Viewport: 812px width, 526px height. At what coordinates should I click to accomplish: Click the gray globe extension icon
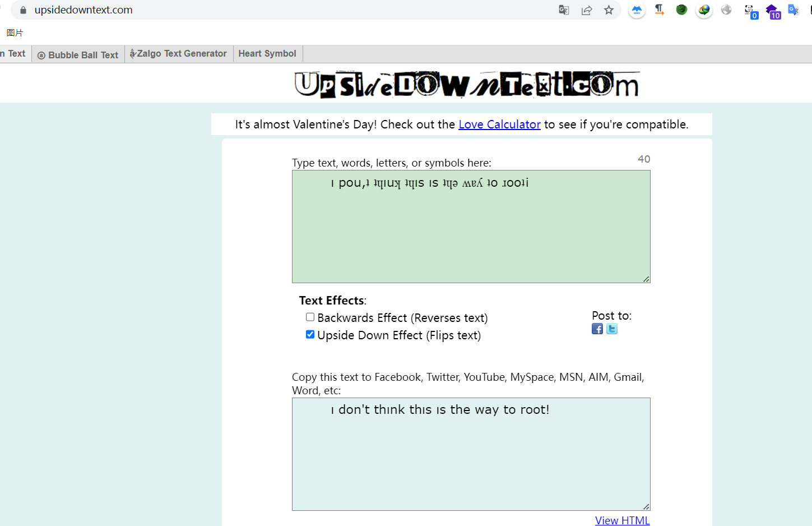pos(726,10)
